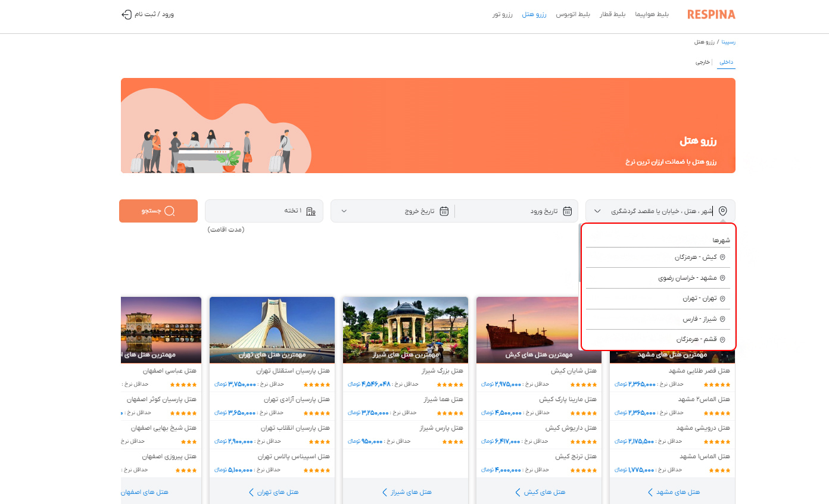
Task: Pick شیراز - فارس in city dropdown
Action: click(699, 319)
